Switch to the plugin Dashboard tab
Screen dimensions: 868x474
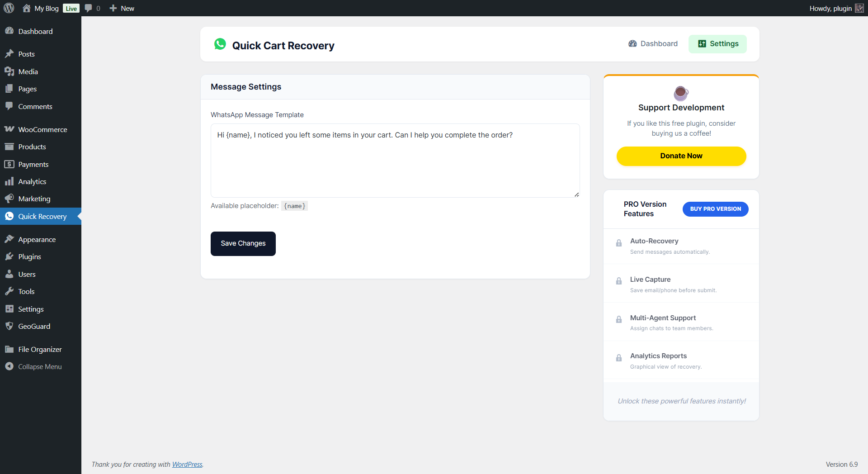point(652,43)
